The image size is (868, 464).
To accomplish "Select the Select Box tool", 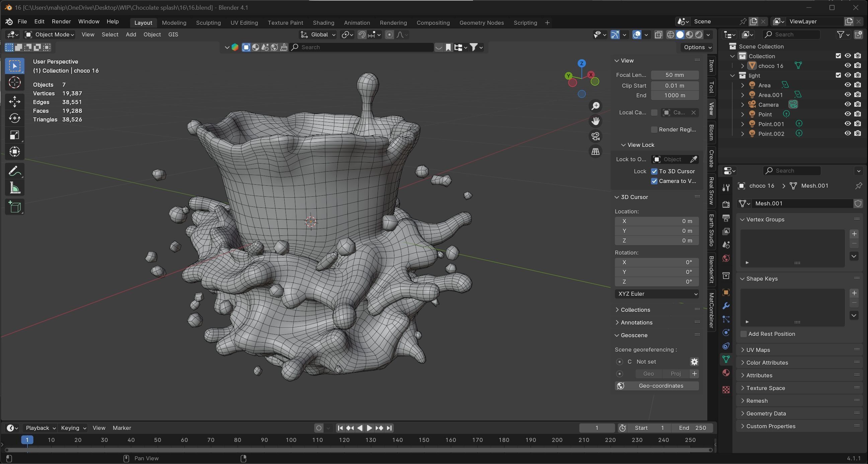I will 14,66.
